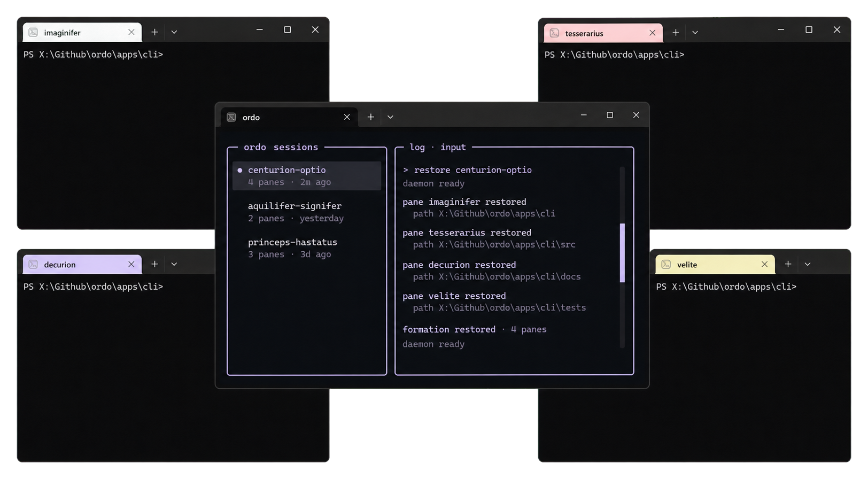Add a new tab in decurion window

[154, 264]
